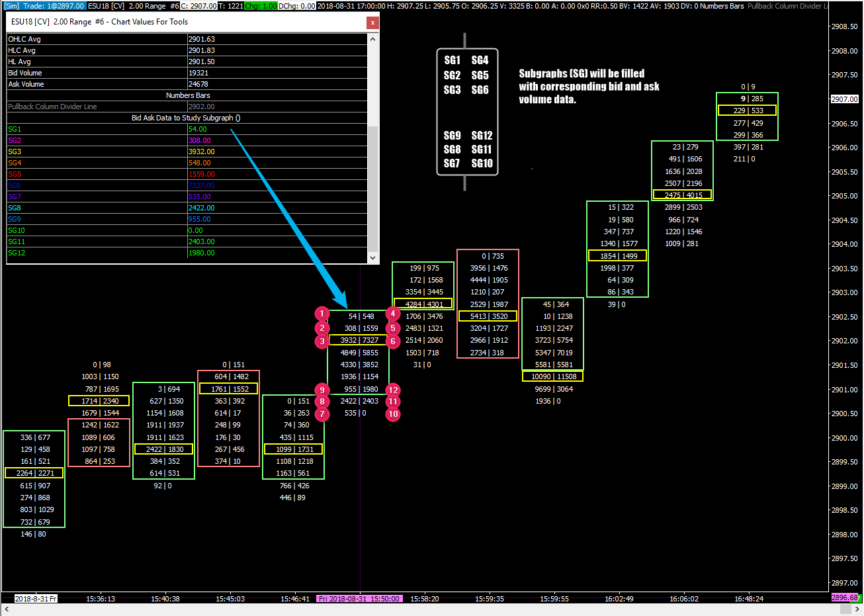Image resolution: width=864 pixels, height=616 pixels.
Task: Click the 16:48:24 time axis label
Action: pos(749,599)
